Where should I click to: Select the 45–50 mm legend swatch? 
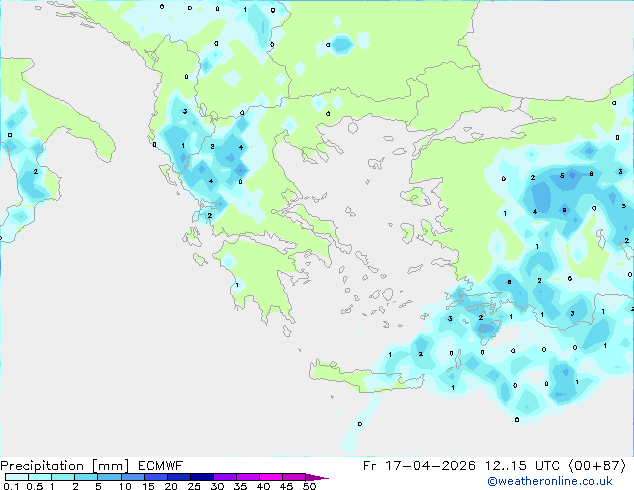(x=294, y=477)
